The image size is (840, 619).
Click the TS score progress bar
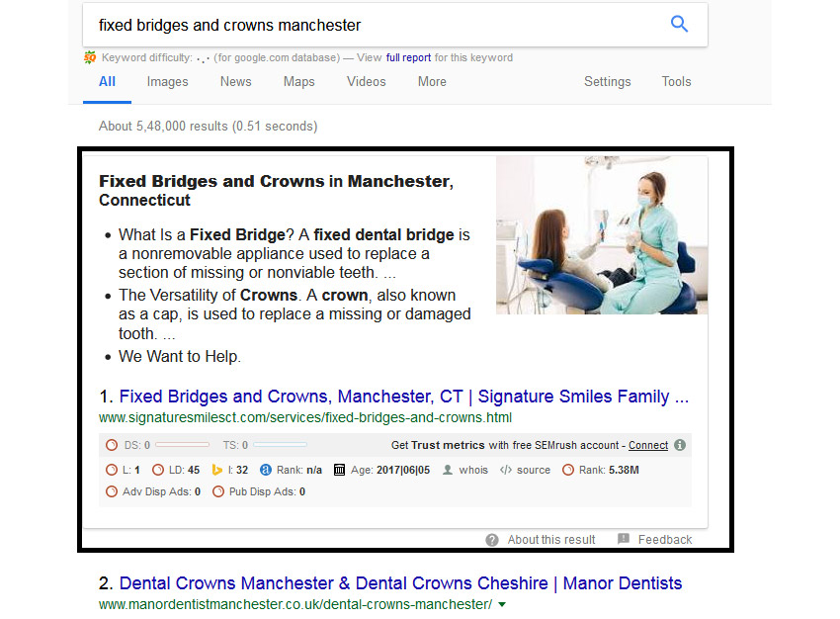(x=281, y=445)
